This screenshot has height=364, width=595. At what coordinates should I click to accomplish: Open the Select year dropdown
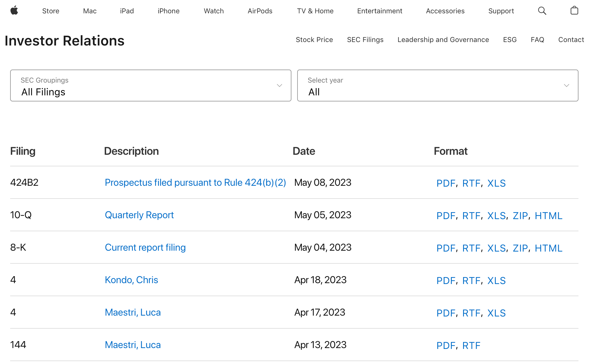438,85
